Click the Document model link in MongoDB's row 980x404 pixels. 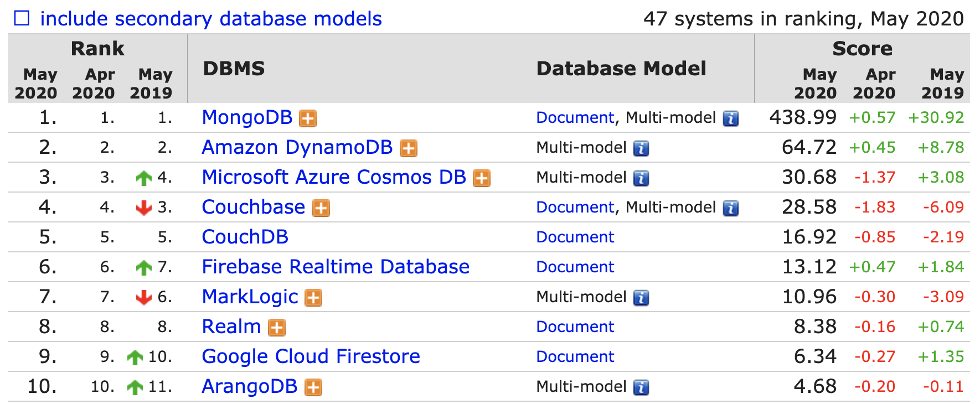(575, 118)
